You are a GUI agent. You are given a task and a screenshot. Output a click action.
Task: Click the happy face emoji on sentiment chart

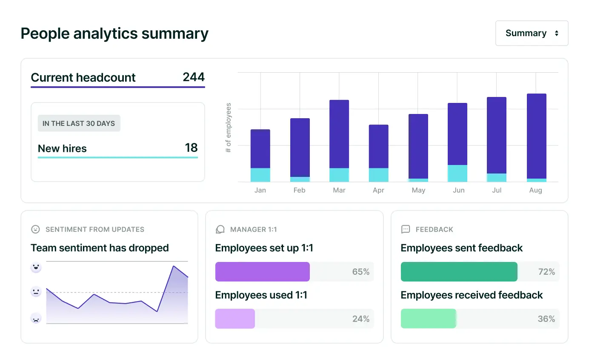click(36, 267)
